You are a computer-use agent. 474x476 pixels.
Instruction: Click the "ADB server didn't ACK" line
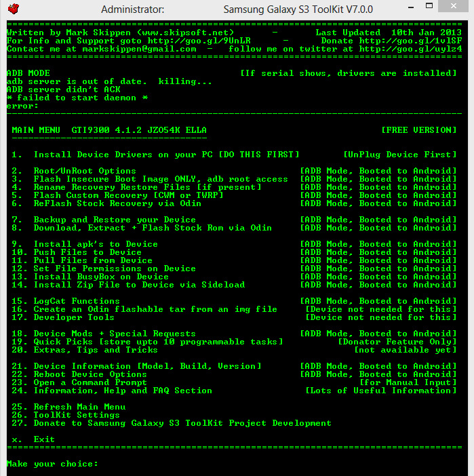[x=64, y=90]
